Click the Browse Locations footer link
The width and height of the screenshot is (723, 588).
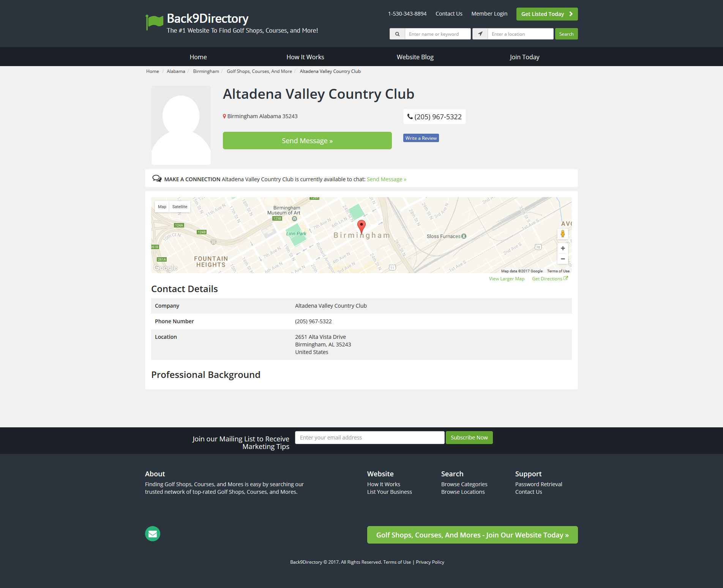coord(463,492)
